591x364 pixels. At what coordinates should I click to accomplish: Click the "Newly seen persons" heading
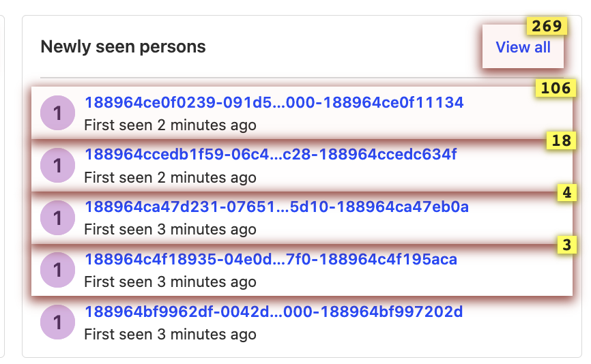123,47
